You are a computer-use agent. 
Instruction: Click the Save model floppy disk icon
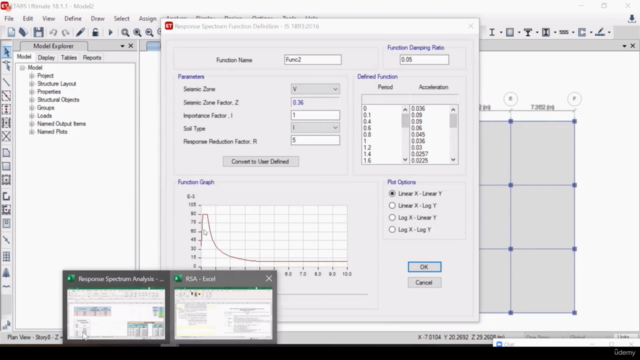[x=38, y=32]
